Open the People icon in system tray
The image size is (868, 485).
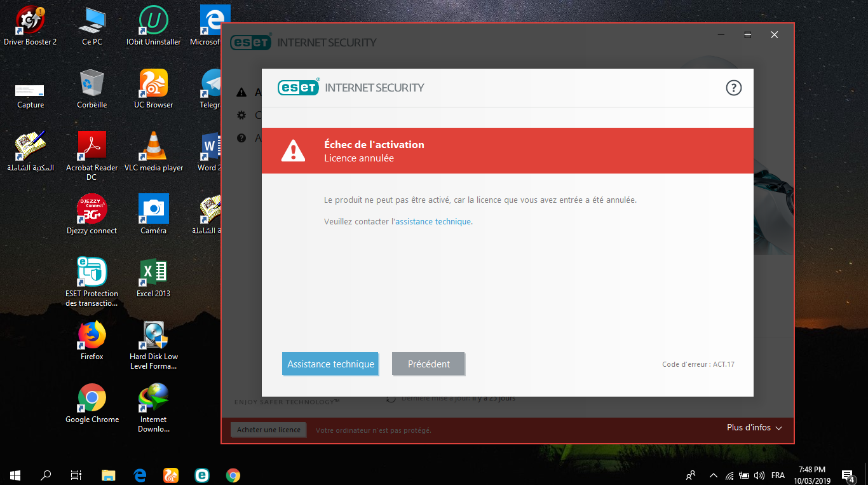691,475
